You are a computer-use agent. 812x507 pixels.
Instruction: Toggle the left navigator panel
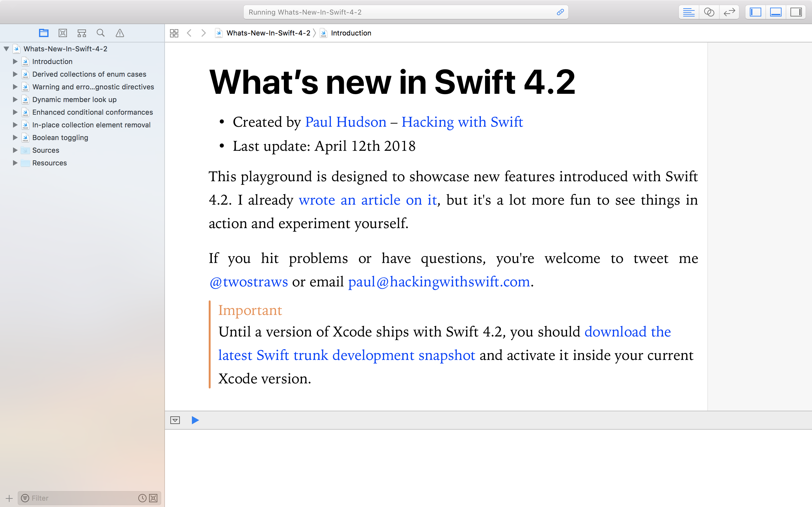755,12
